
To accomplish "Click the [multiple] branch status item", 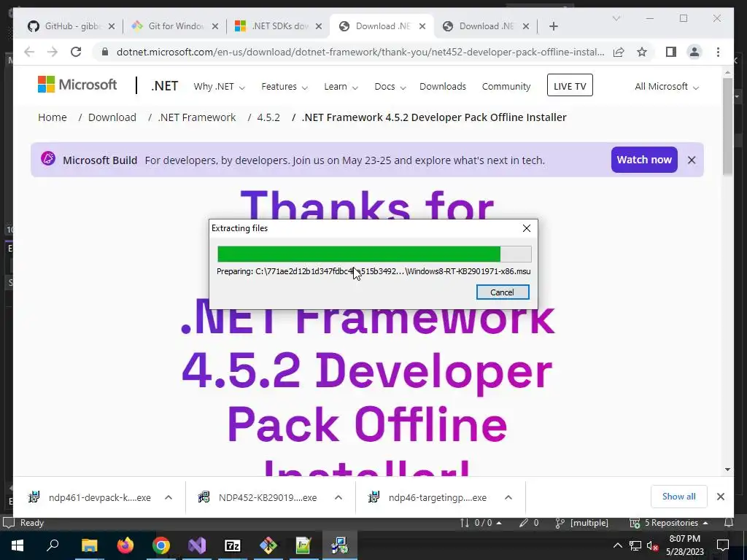I will [581, 523].
